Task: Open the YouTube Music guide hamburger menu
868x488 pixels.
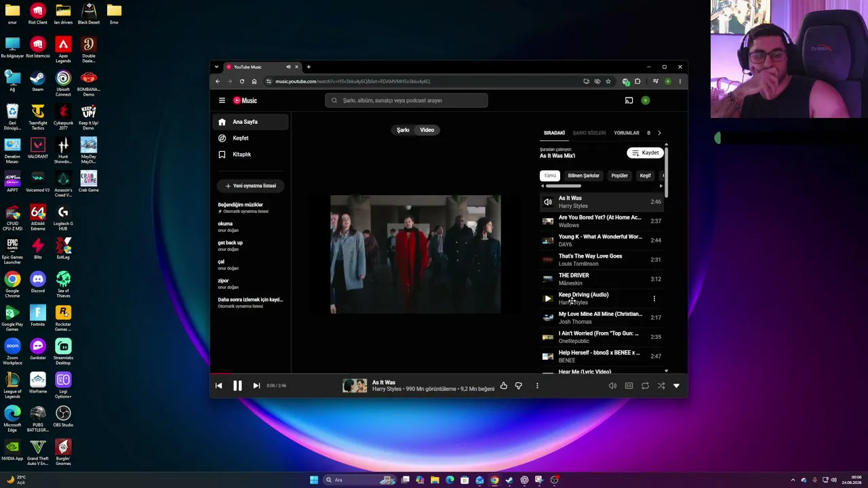Action: [222, 100]
